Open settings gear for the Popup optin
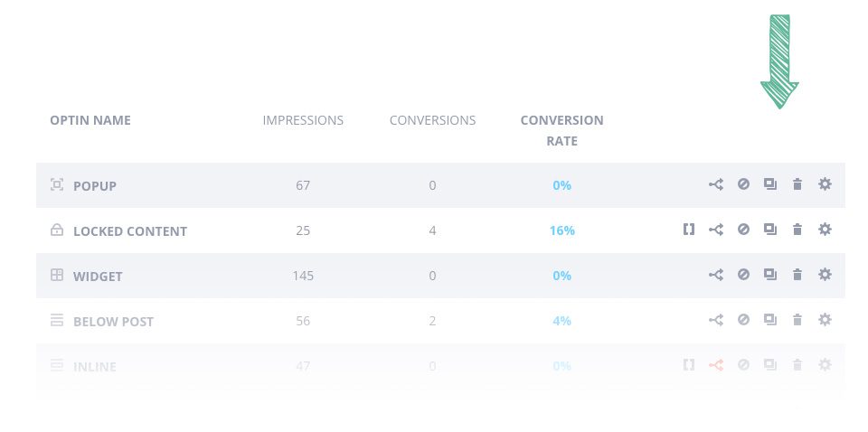 pyautogui.click(x=825, y=184)
